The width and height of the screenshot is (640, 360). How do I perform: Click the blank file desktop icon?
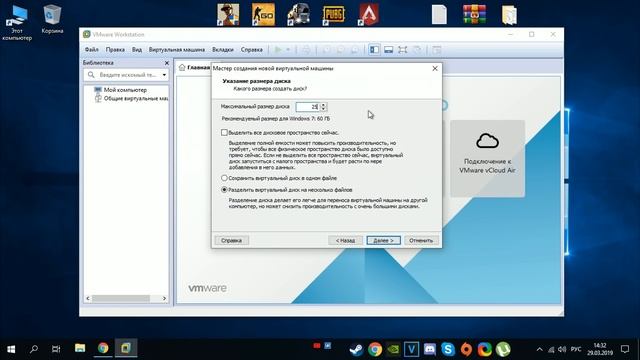click(x=439, y=14)
